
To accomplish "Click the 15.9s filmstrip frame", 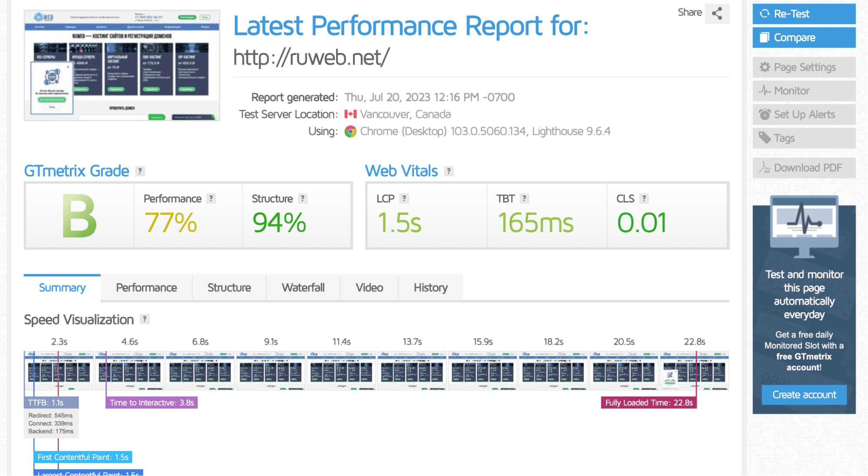I will tap(483, 371).
